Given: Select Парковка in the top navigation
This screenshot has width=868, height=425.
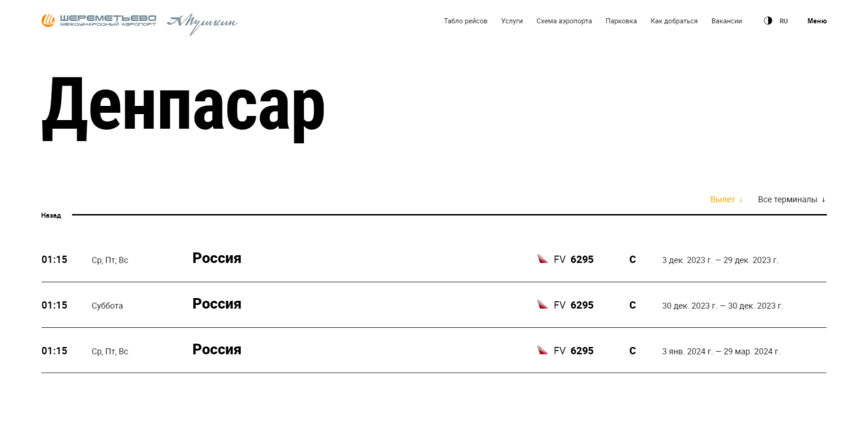Looking at the screenshot, I should coord(621,21).
